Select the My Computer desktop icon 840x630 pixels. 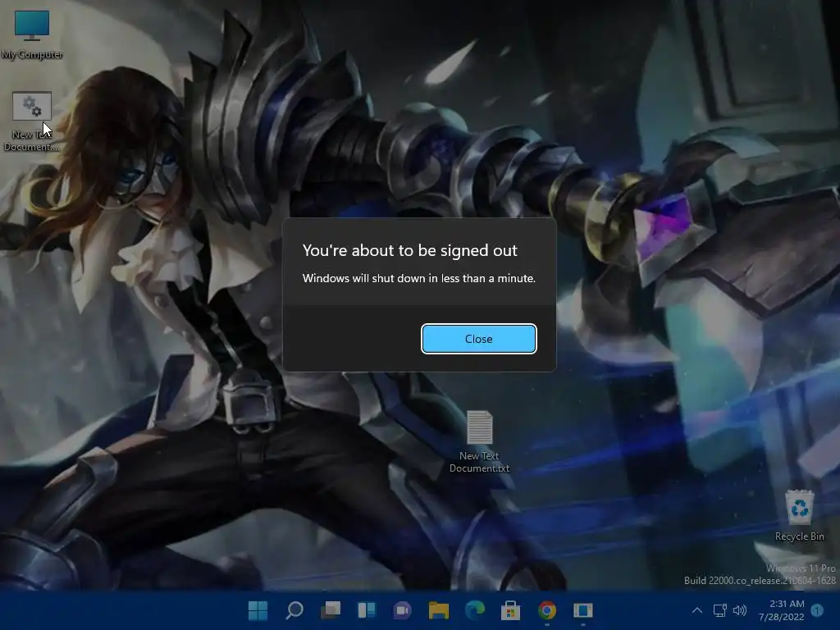point(32,34)
